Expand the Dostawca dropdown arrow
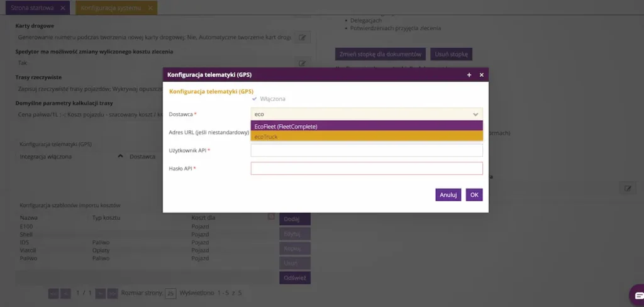The height and width of the screenshot is (307, 644). [x=475, y=114]
